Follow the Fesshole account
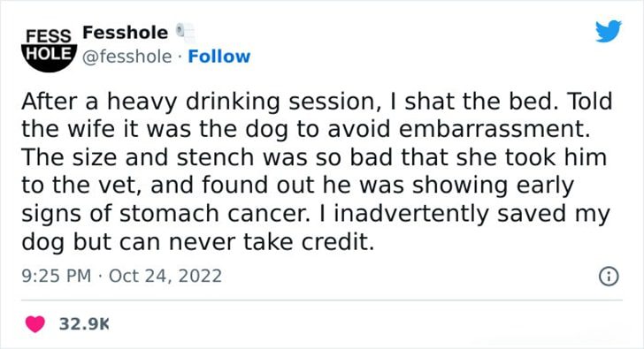 tap(218, 57)
